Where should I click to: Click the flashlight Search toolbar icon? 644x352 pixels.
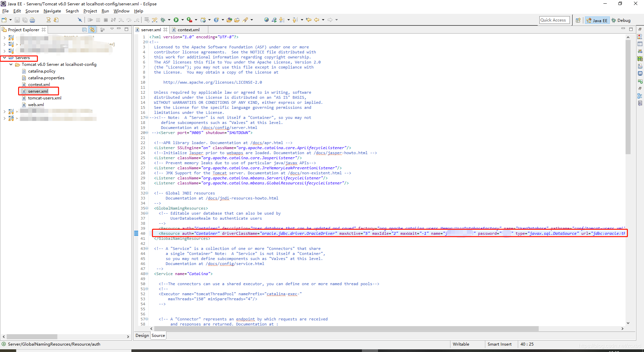pyautogui.click(x=245, y=20)
